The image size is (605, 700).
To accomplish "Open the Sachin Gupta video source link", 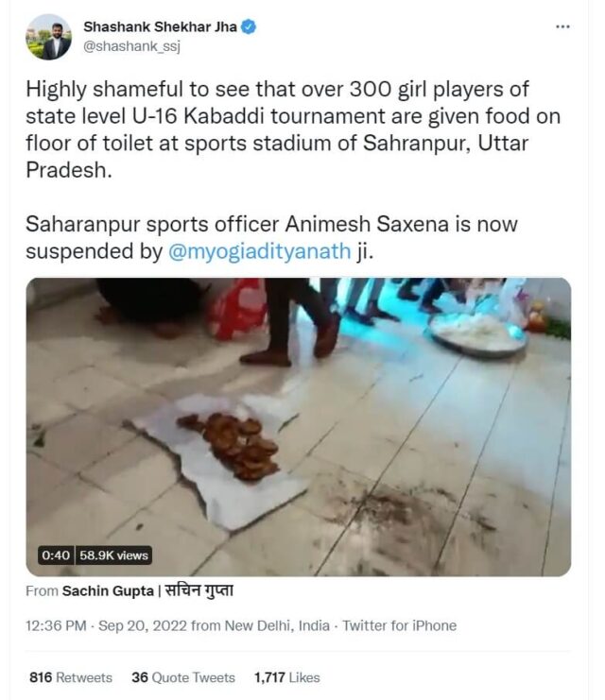I will pyautogui.click(x=99, y=591).
